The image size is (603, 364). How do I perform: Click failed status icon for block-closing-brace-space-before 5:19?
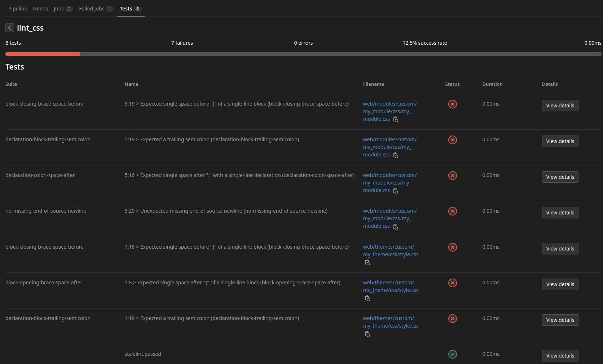tap(452, 104)
